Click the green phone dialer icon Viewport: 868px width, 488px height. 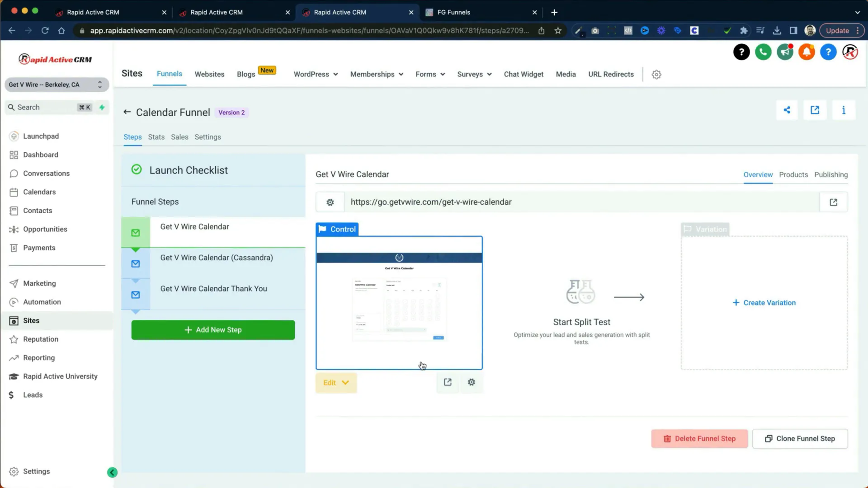coord(763,52)
